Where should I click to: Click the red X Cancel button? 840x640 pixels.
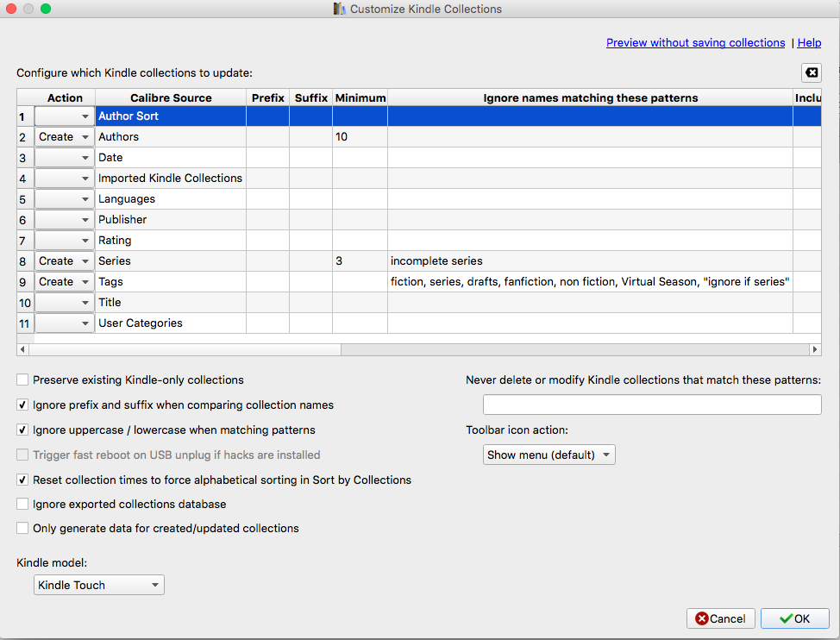720,618
